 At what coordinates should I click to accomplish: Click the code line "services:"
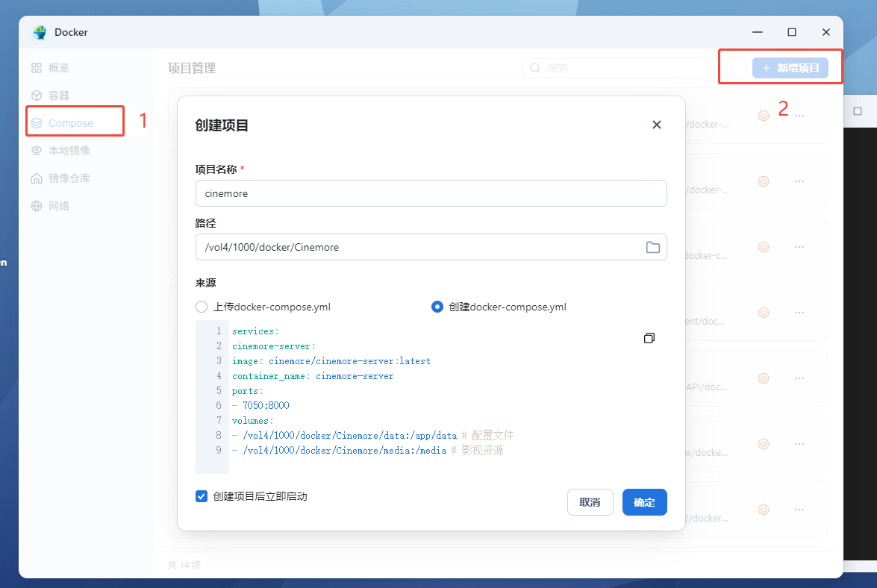pos(255,331)
